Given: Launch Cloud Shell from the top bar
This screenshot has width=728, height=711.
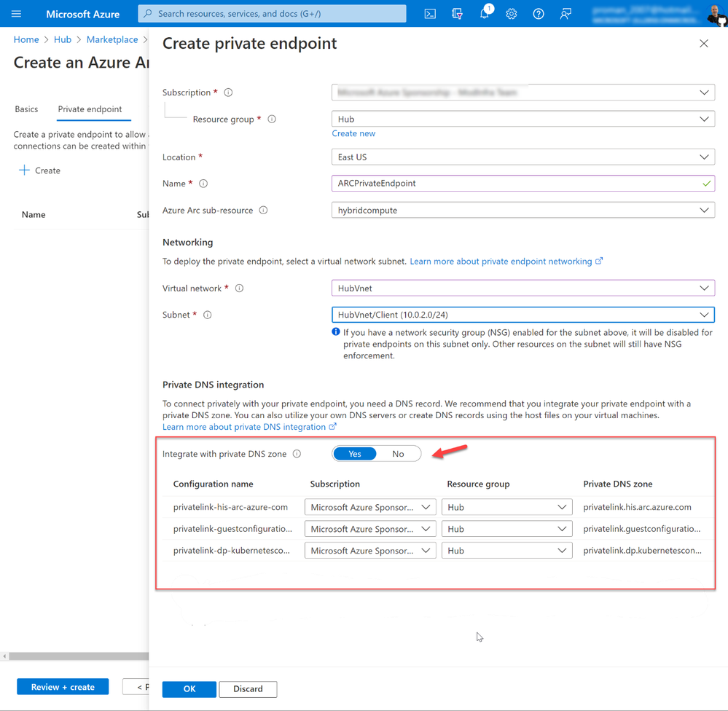Looking at the screenshot, I should coord(430,14).
